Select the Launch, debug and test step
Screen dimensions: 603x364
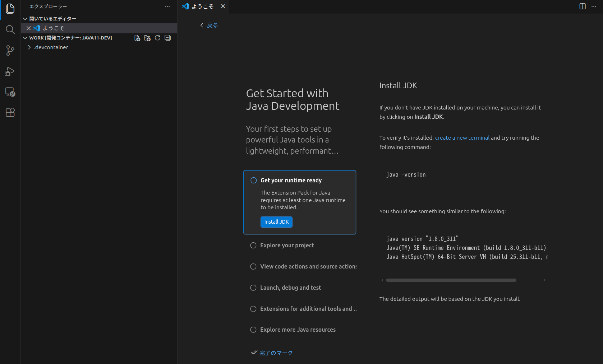click(290, 288)
